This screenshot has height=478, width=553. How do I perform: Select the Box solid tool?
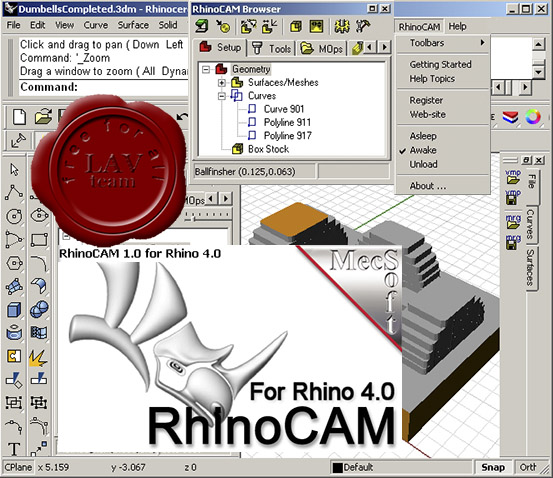14,310
